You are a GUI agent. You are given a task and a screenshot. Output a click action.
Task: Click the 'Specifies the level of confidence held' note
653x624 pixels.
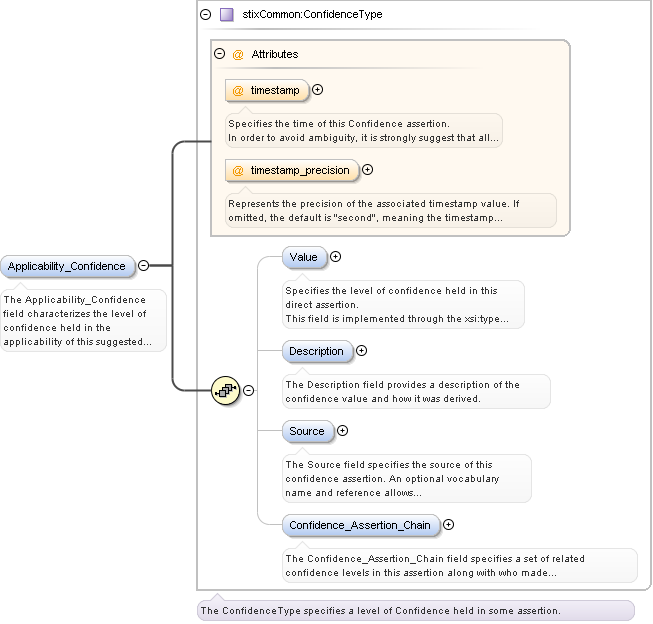coord(403,305)
